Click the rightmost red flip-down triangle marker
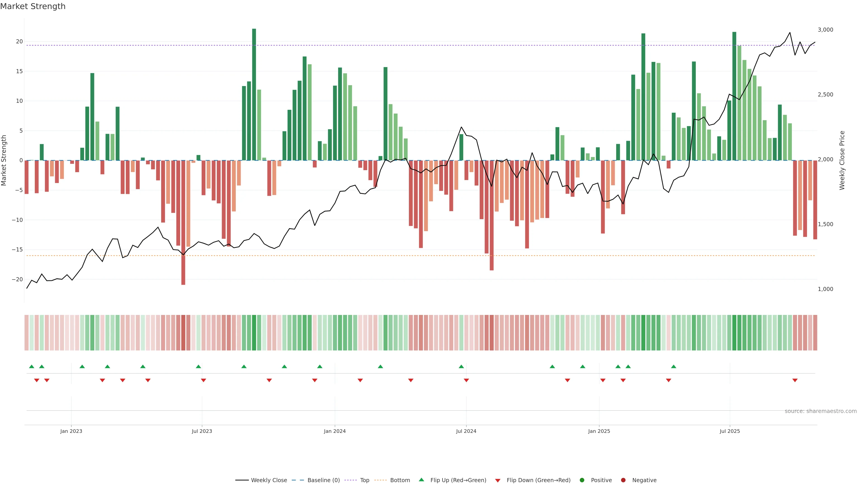 [x=795, y=380]
